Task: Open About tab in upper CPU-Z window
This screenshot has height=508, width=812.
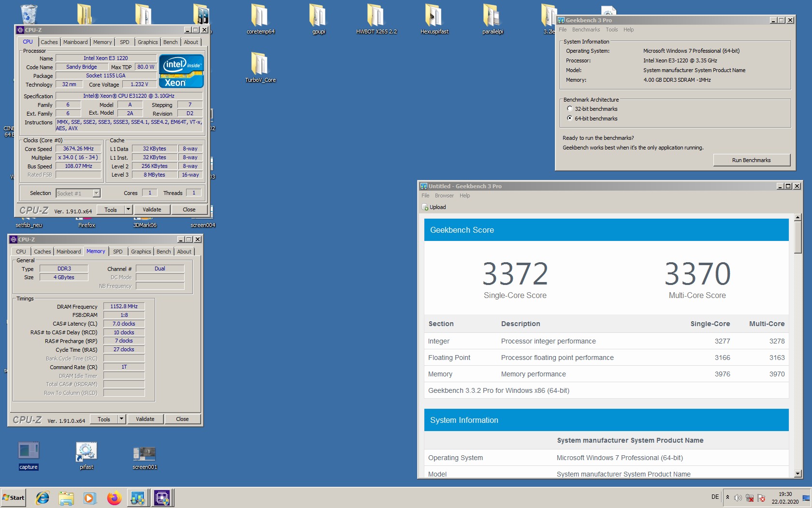Action: point(191,42)
